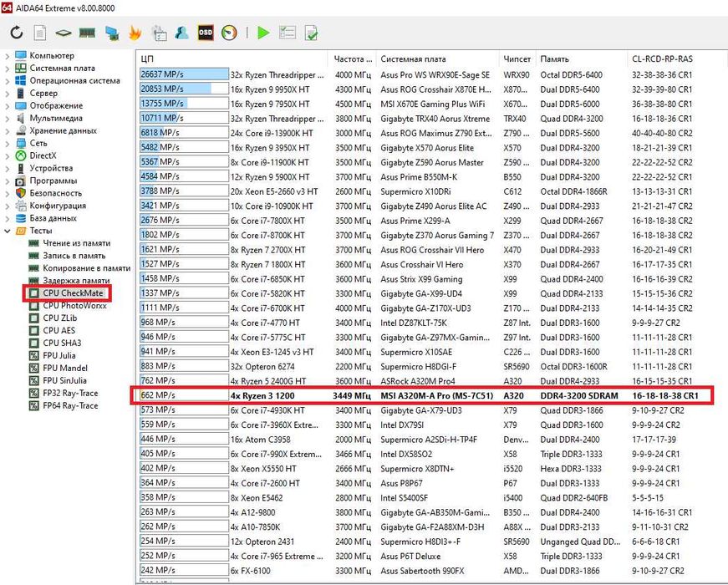The width and height of the screenshot is (728, 585).
Task: Click the 13755 MP/s result bar
Action: 184,104
